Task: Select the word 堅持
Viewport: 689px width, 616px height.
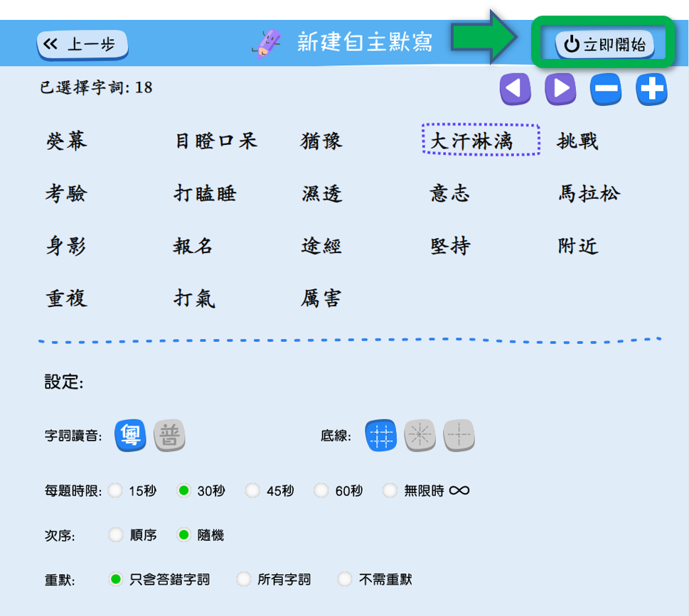Action: [450, 246]
